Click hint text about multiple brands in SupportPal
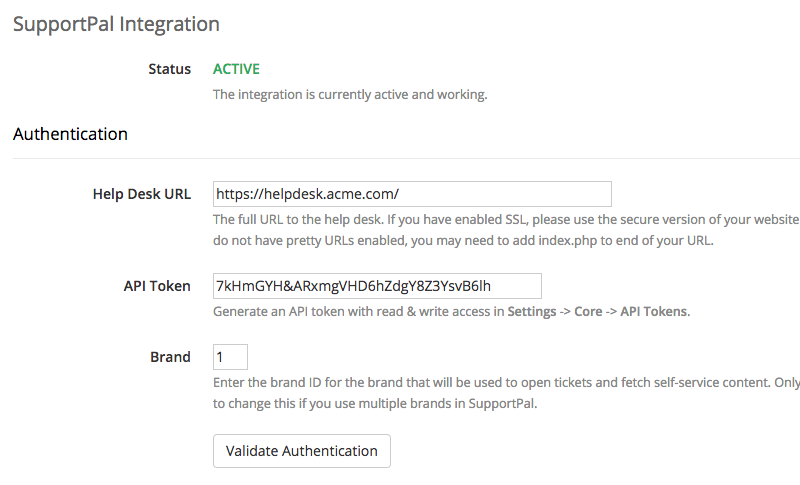800x485 pixels. tap(375, 403)
